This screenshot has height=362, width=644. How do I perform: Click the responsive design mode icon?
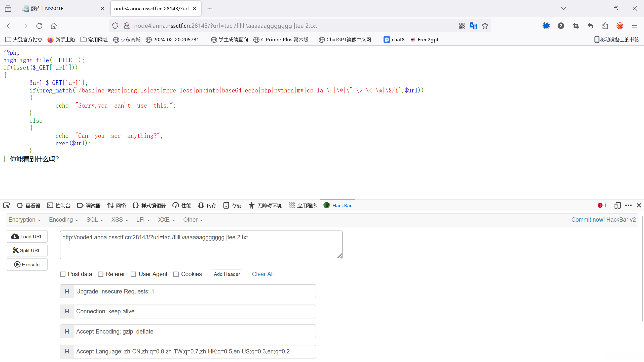point(617,206)
